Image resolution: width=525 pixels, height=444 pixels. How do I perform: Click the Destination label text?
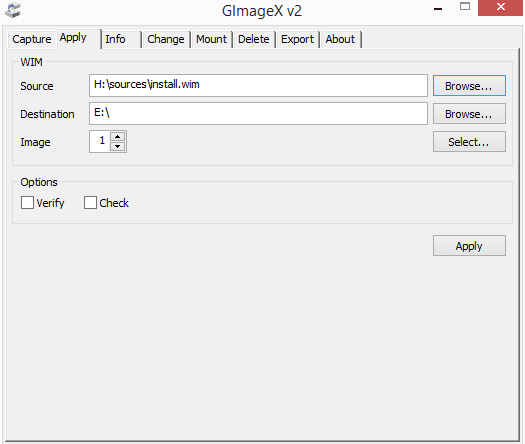47,114
